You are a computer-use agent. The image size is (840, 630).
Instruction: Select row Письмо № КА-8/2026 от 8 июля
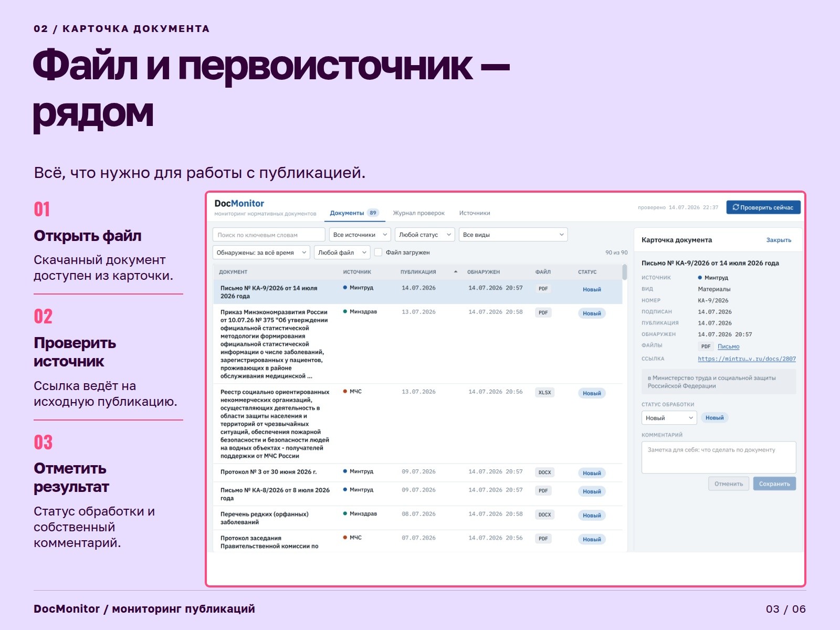pyautogui.click(x=418, y=494)
